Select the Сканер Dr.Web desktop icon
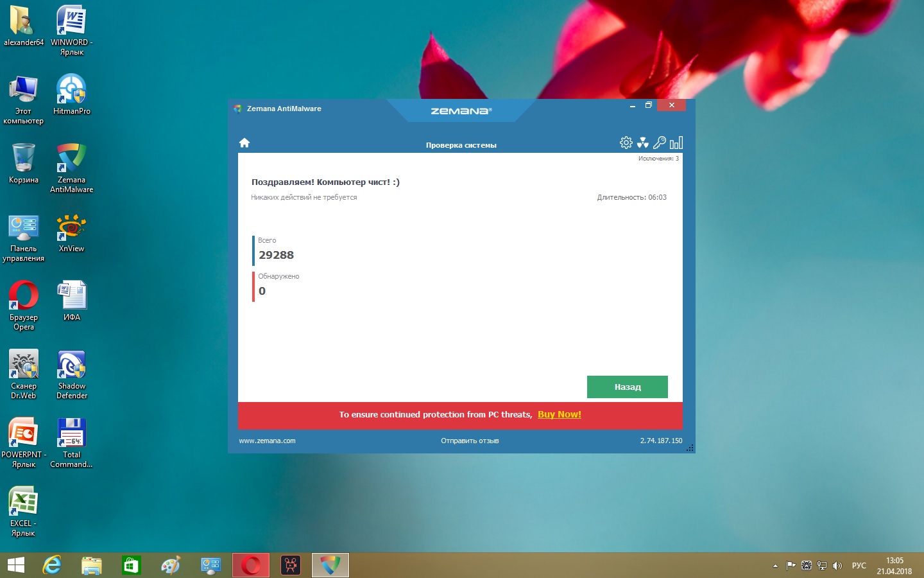This screenshot has height=578, width=924. (x=24, y=374)
